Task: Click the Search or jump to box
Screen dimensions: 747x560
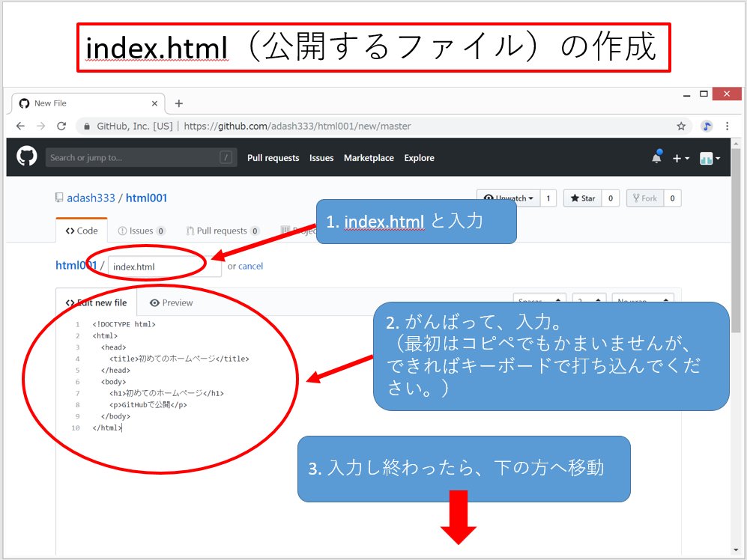Action: (x=131, y=158)
